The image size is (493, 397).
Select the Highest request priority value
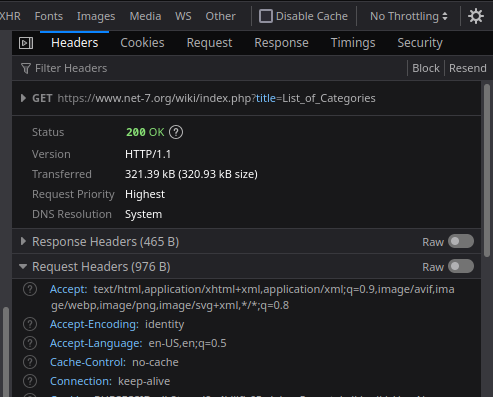pos(145,194)
